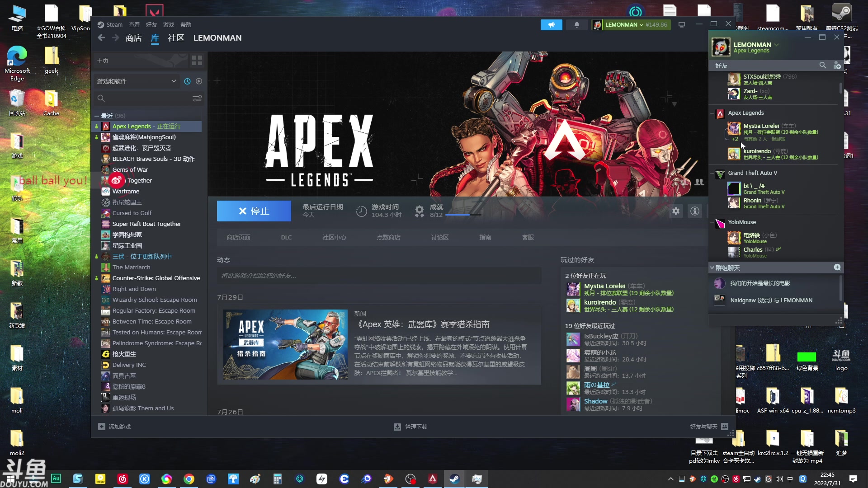
Task: Open manage downloads at bottom
Action: click(410, 427)
